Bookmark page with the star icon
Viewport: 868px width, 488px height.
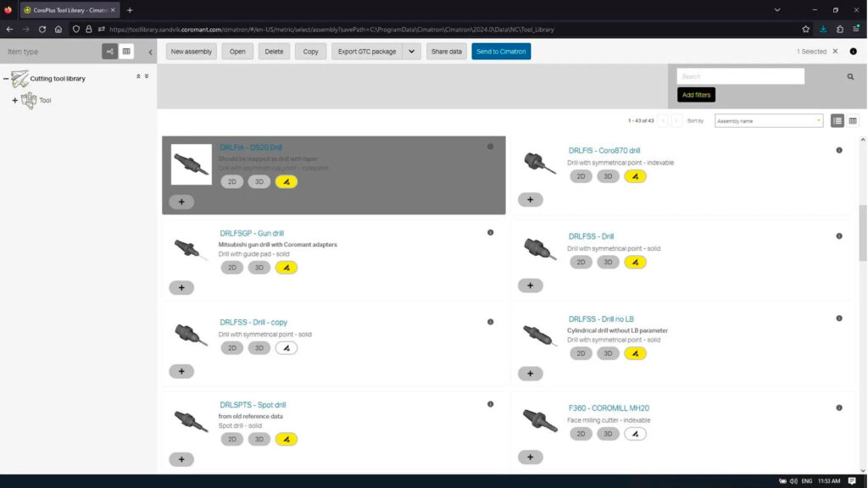tap(805, 30)
